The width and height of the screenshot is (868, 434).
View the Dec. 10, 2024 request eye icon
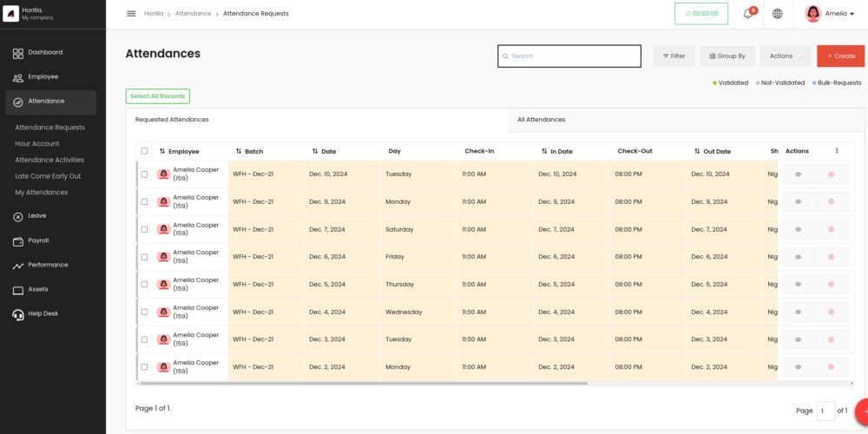point(799,174)
